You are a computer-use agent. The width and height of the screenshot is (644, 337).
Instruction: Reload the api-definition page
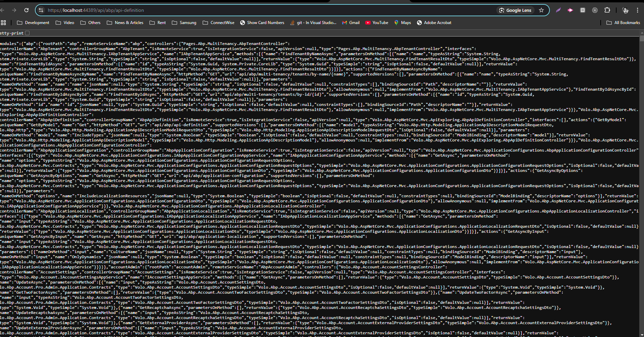click(26, 10)
